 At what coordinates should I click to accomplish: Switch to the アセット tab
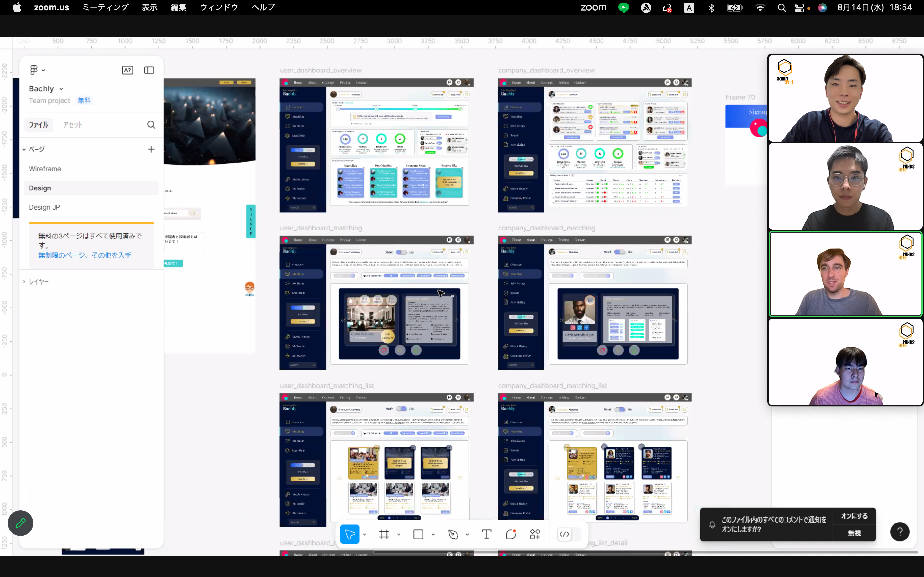(73, 125)
